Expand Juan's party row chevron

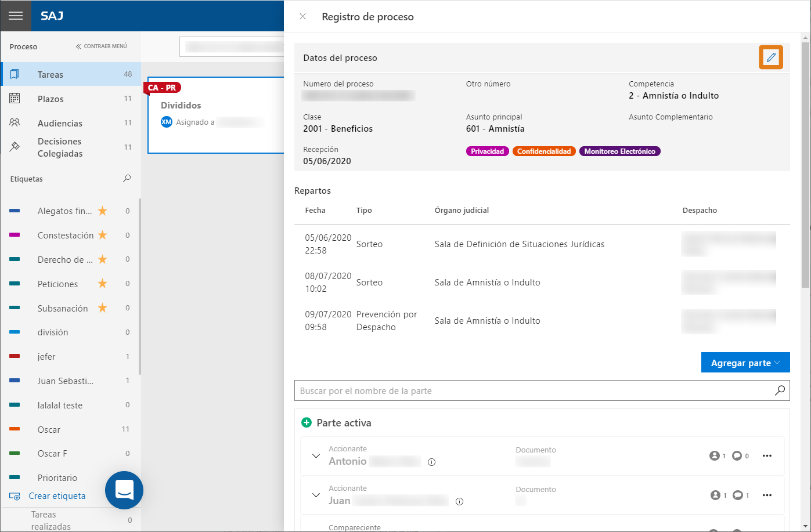(316, 495)
